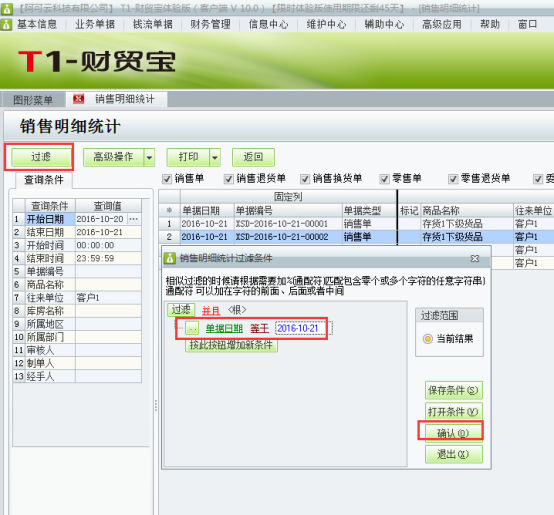This screenshot has width=554, height=515.
Task: Expand the 打印 dropdown arrow
Action: coord(215,157)
